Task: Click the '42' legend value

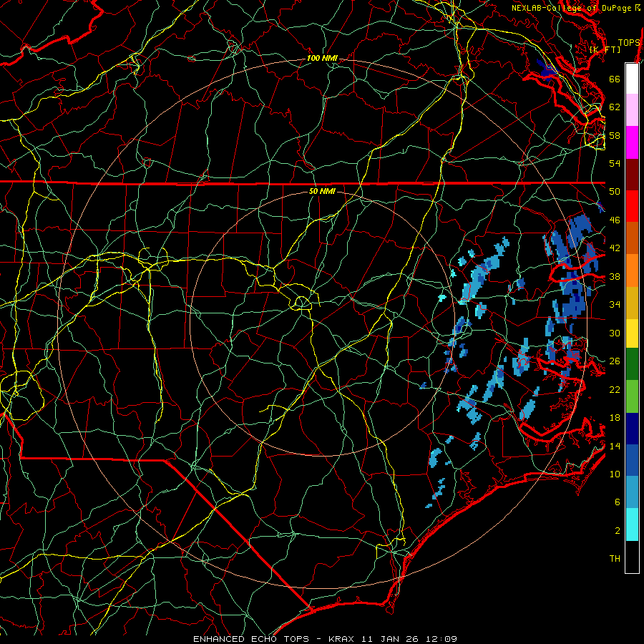Action: (615, 248)
